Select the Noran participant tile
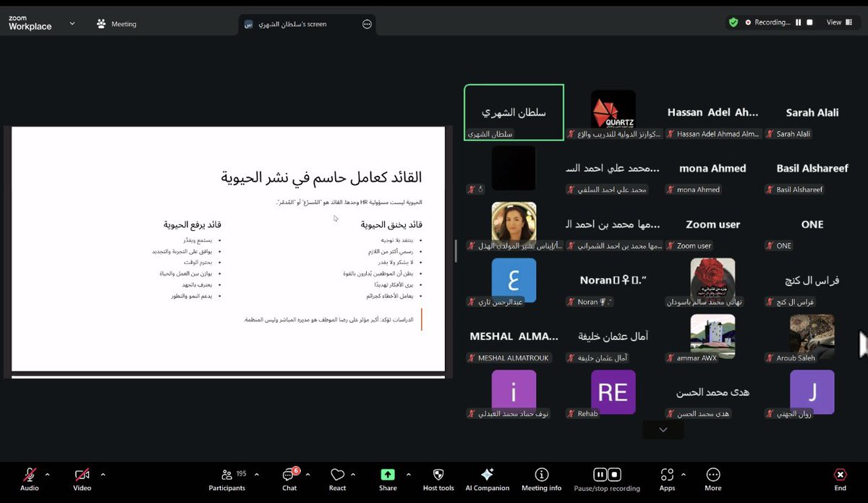Viewport: 868px width, 503px height. [x=613, y=281]
